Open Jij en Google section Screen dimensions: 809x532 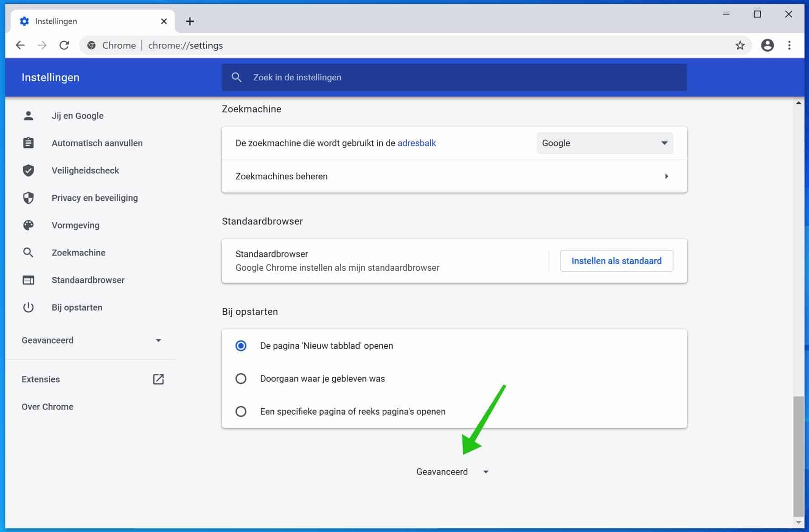coord(78,116)
